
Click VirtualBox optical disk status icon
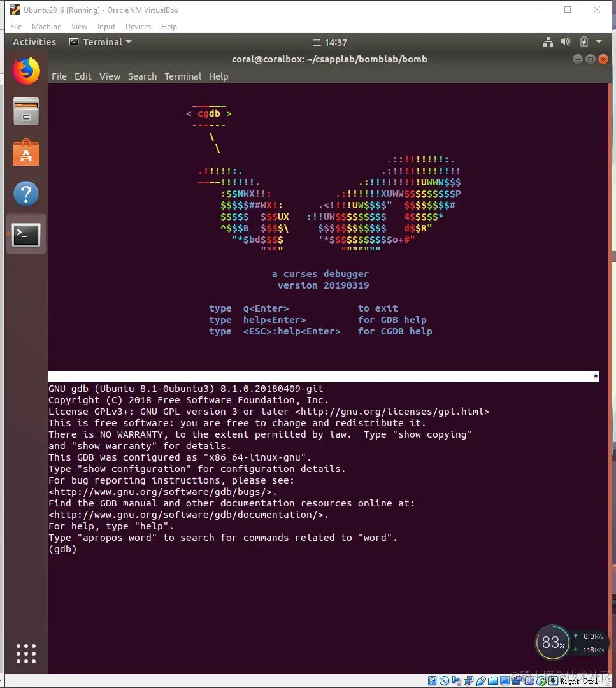444,680
